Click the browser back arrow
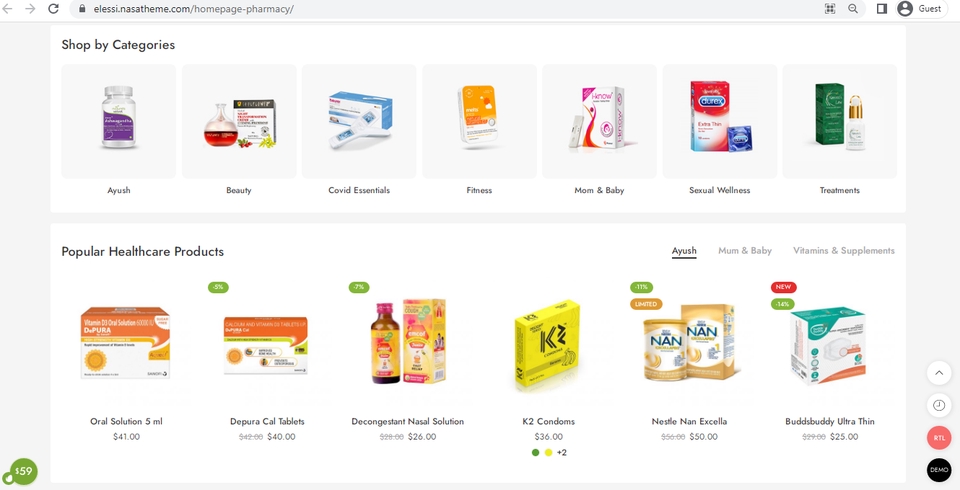960x490 pixels. pyautogui.click(x=7, y=9)
